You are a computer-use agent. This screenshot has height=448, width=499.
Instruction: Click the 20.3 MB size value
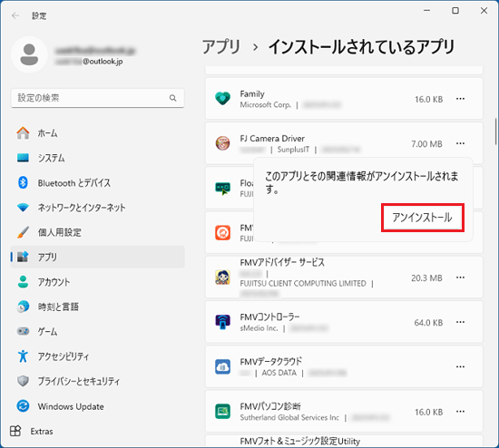click(x=426, y=278)
